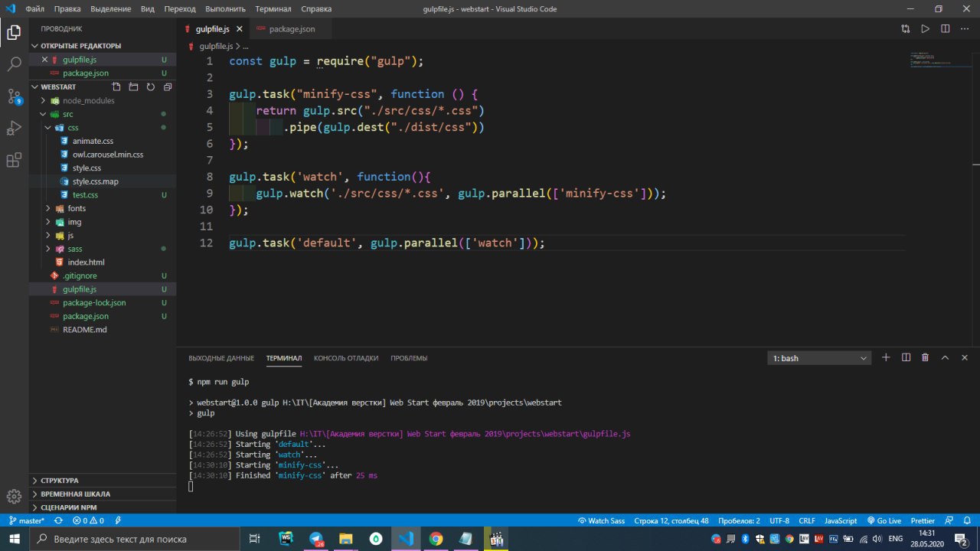This screenshot has width=980, height=551.
Task: Change language mode JavaScript in status bar
Action: point(841,520)
